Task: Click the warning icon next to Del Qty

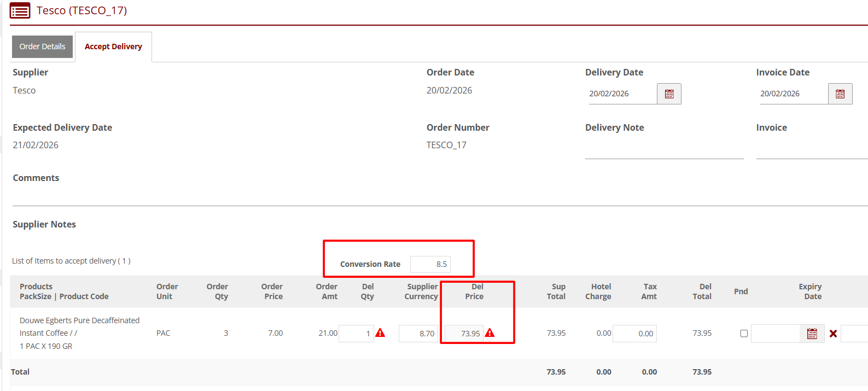Action: point(380,333)
